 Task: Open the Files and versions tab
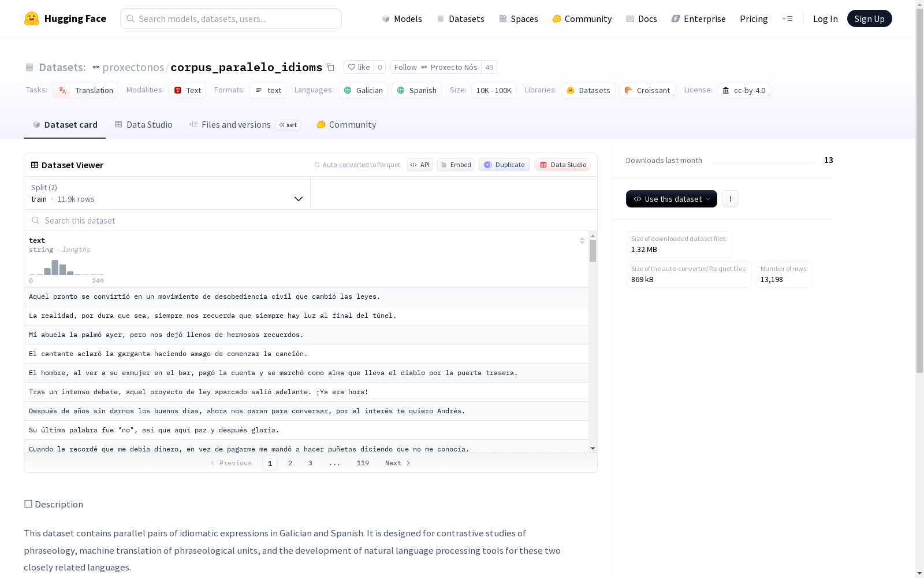coord(244,125)
